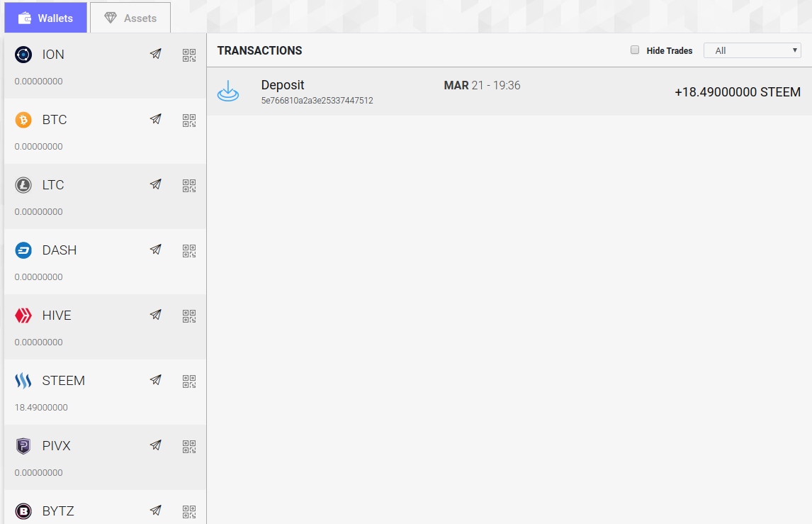Enable the Hide Trades checkbox
This screenshot has width=812, height=524.
coord(635,50)
